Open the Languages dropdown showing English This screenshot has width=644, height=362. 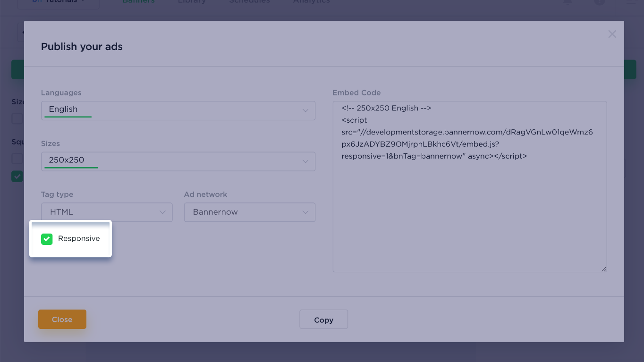178,110
